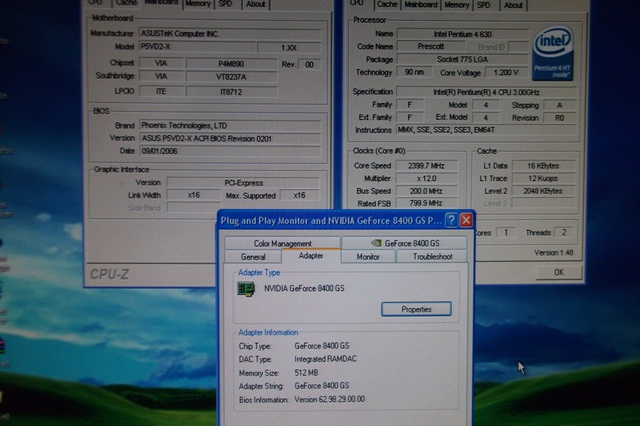Select the General tab in display dialog
Viewport: 640px width, 426px height.
click(x=253, y=257)
